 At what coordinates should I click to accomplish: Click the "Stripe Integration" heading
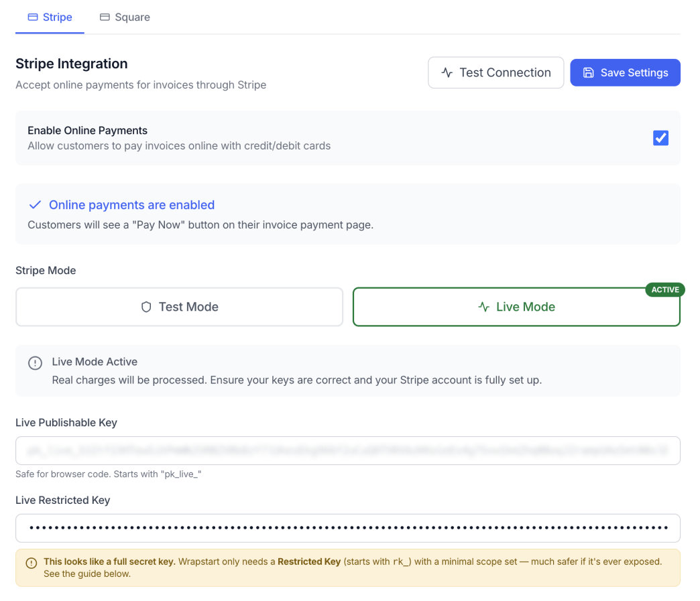click(x=72, y=64)
